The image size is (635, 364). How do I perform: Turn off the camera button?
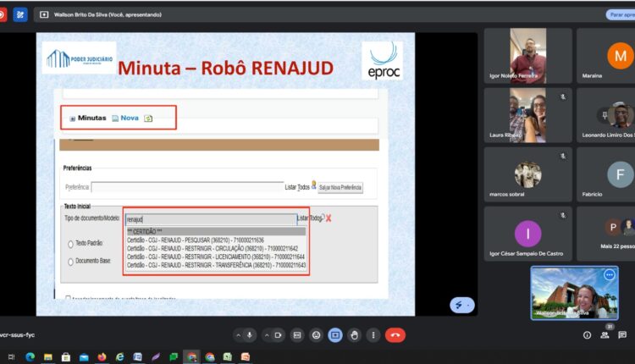[278, 334]
